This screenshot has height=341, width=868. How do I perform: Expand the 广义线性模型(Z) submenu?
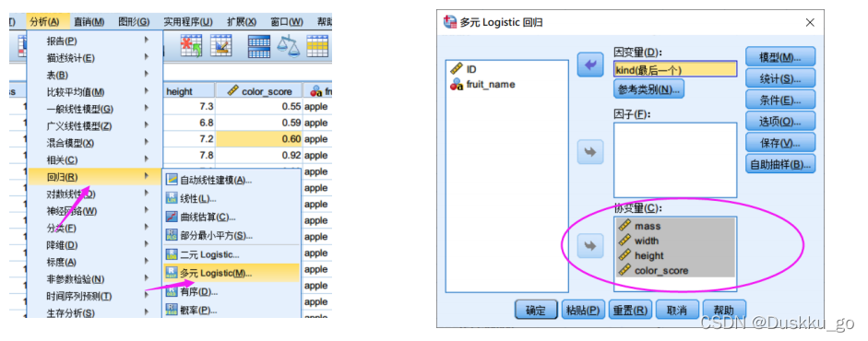click(x=96, y=126)
